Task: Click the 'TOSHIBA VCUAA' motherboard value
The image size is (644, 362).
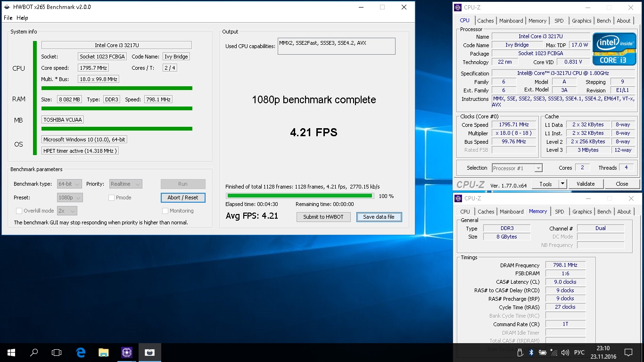Action: [63, 120]
